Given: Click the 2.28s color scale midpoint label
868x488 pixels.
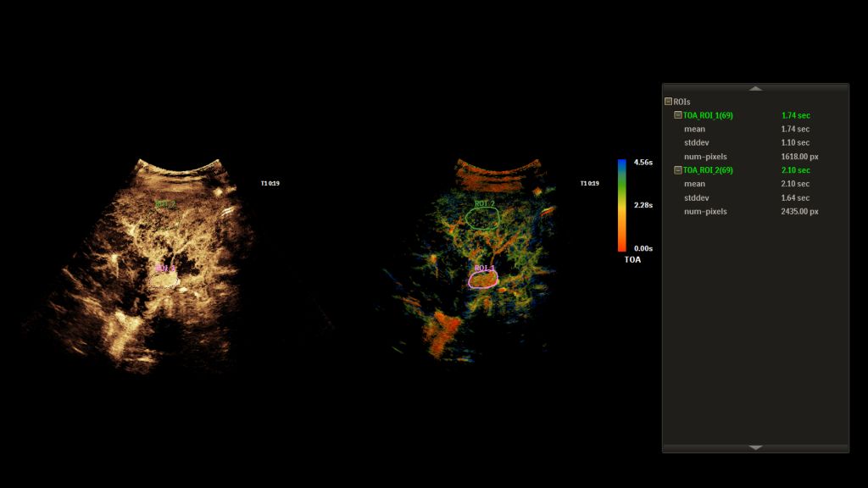Looking at the screenshot, I should [x=643, y=205].
